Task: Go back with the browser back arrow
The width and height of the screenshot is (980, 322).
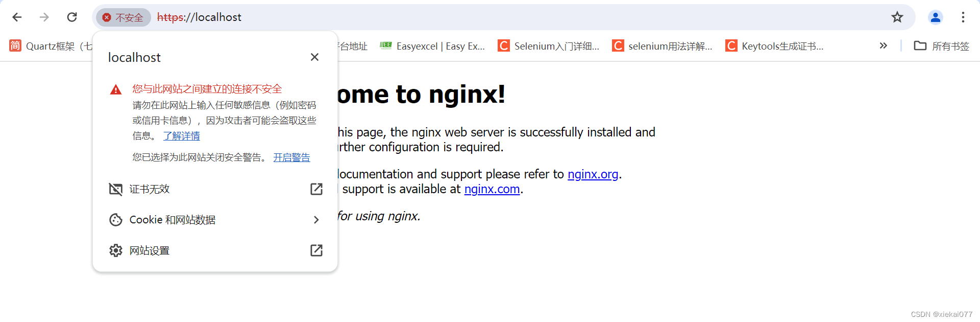Action: [17, 17]
